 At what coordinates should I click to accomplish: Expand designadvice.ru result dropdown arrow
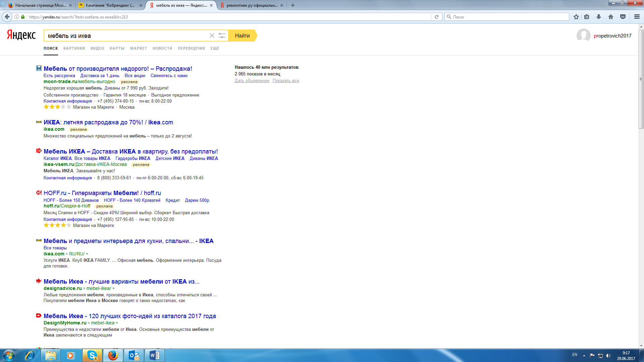click(114, 289)
